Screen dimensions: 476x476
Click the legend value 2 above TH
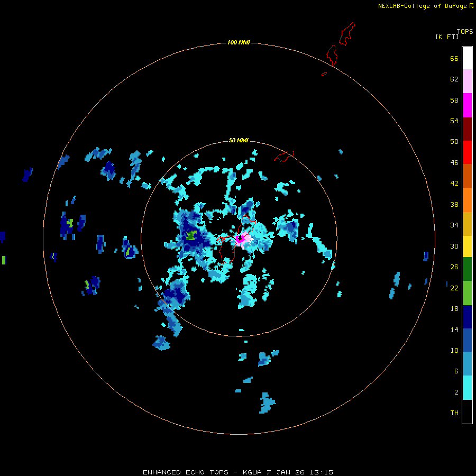[456, 392]
